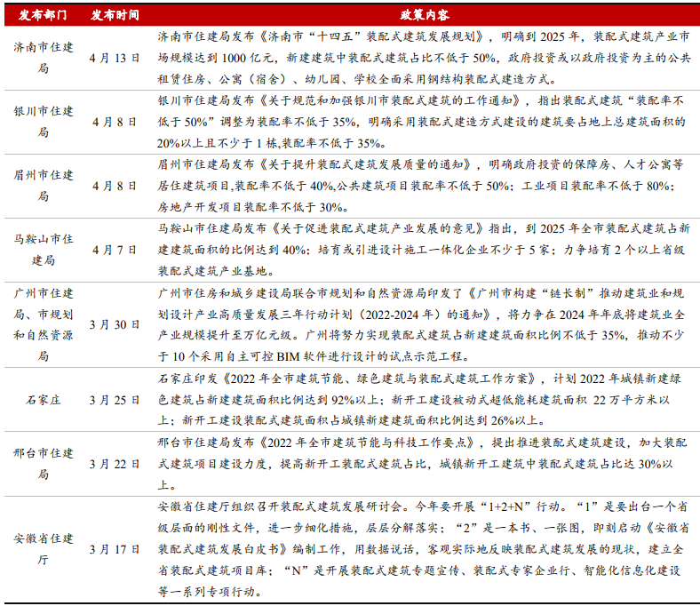Click the 发布时间 column header
Viewport: 700px width, 606px height.
click(115, 15)
